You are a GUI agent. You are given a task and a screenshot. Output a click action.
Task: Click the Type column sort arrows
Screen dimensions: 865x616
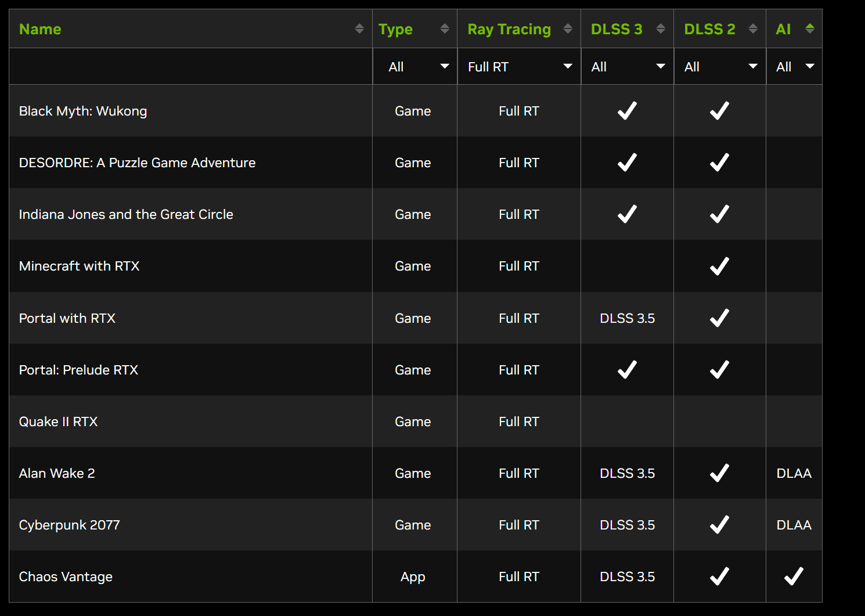pyautogui.click(x=445, y=28)
